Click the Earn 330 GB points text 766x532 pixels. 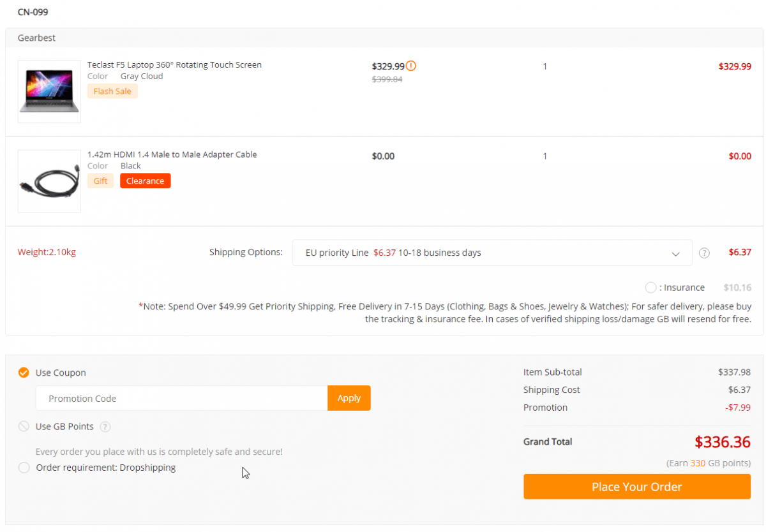[709, 463]
